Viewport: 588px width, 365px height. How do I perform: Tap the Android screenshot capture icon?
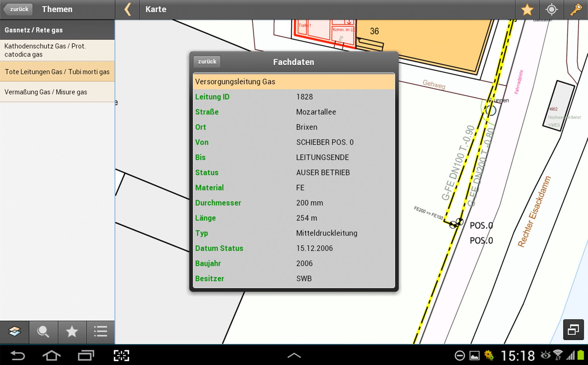point(121,355)
